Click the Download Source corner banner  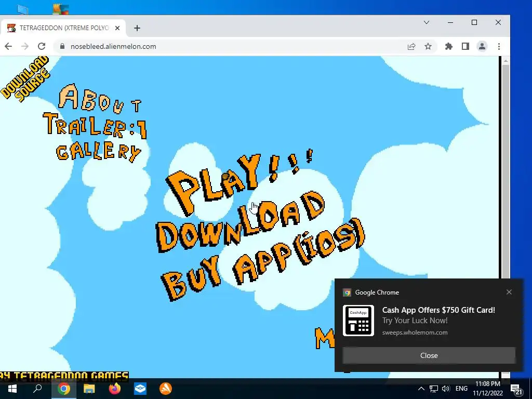pos(26,79)
